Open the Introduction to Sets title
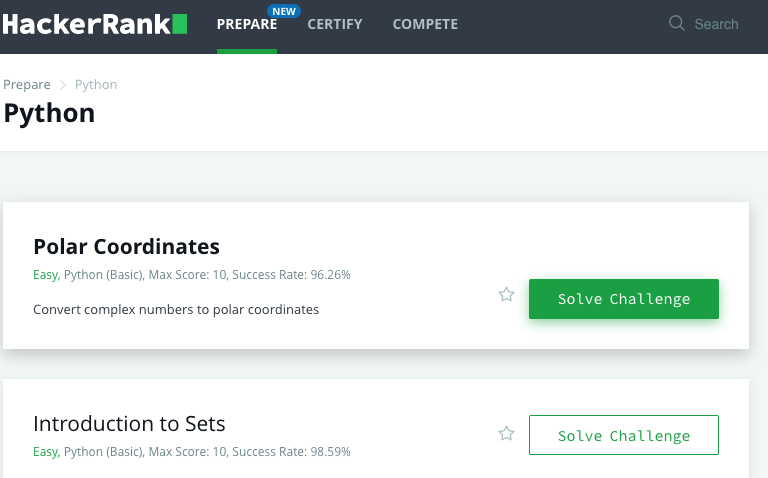The height and width of the screenshot is (478, 768). pyautogui.click(x=129, y=423)
